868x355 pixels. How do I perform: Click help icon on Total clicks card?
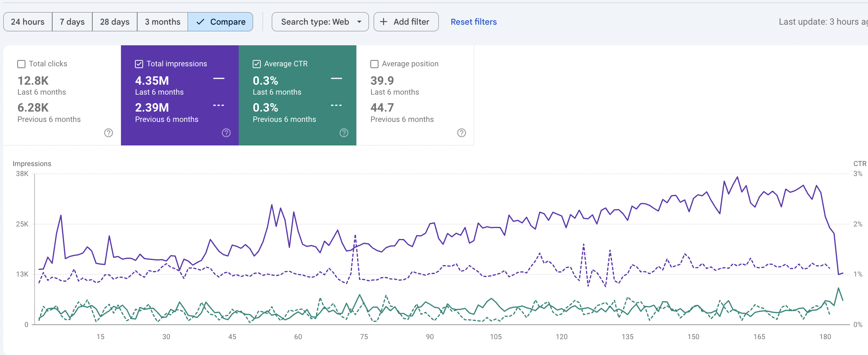(x=108, y=133)
